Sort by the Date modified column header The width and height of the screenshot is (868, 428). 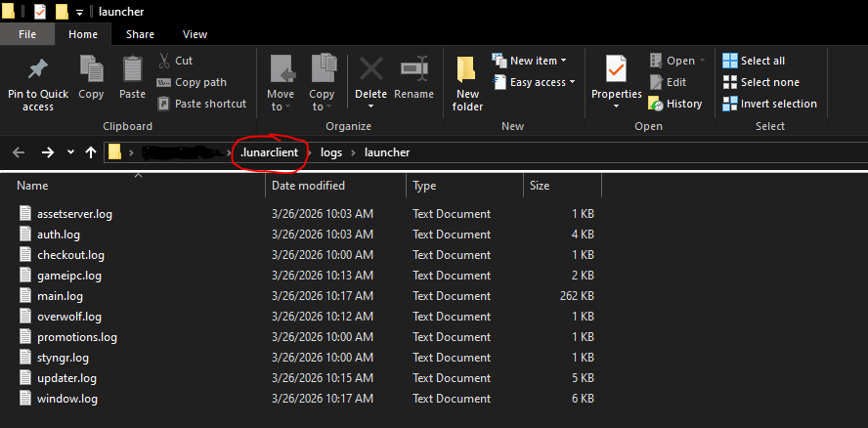click(308, 186)
